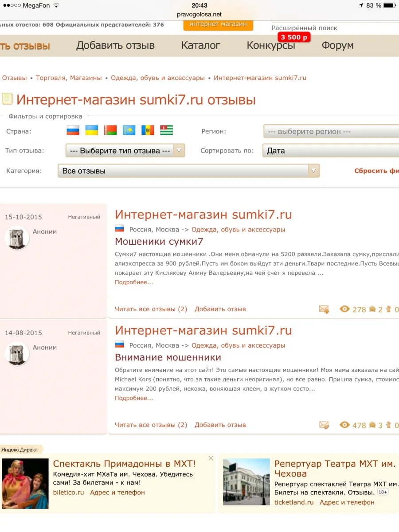Viewport: 399px width, 532px height.
Task: Open 'Расширенный поиск' advanced search link
Action: [x=305, y=28]
